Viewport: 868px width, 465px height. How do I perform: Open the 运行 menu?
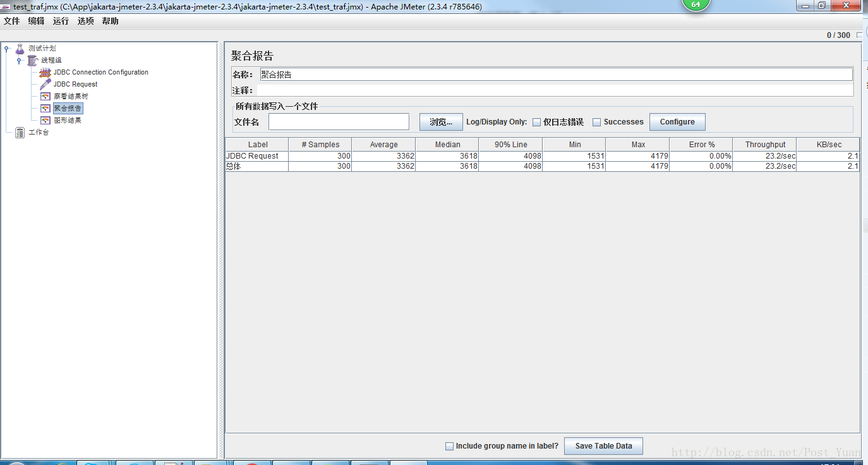point(61,21)
